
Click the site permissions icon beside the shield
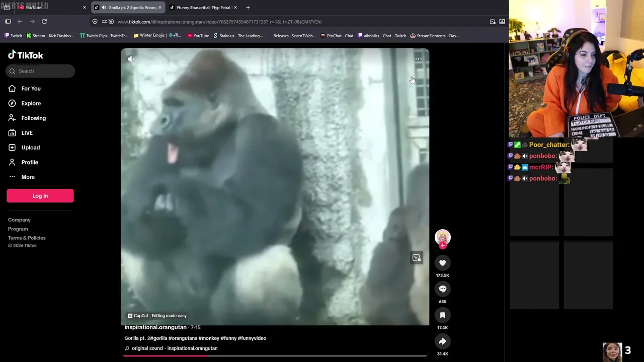104,22
